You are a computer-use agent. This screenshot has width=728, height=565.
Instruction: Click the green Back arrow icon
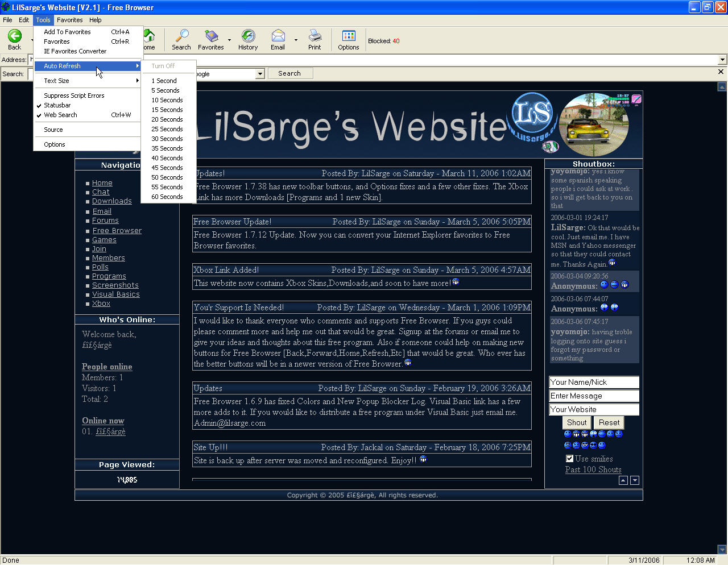click(x=14, y=36)
